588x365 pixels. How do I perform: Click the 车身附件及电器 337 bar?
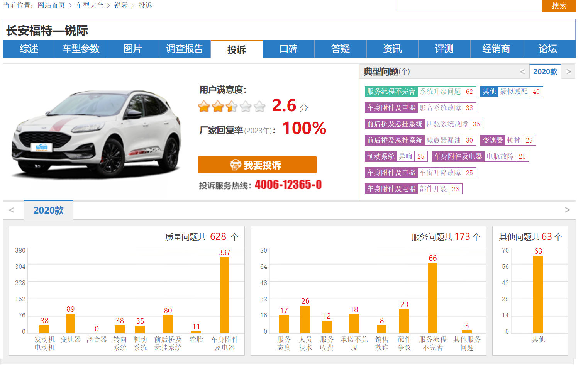[224, 295]
